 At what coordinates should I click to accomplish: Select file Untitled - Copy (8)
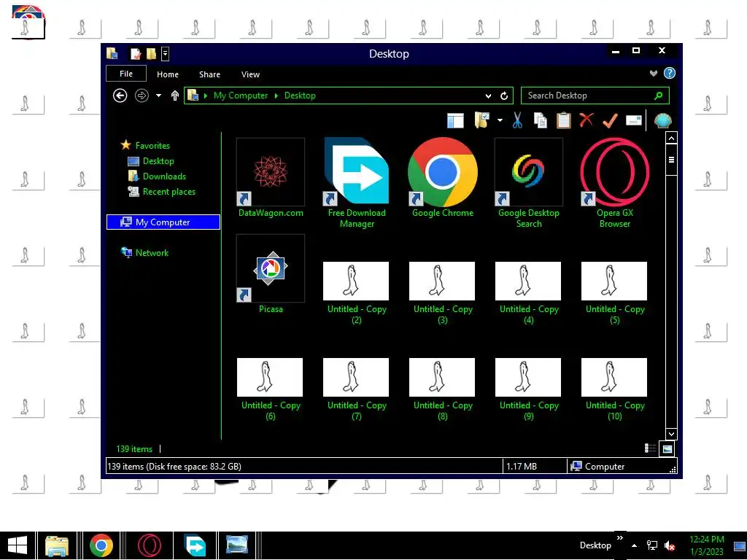click(x=443, y=389)
